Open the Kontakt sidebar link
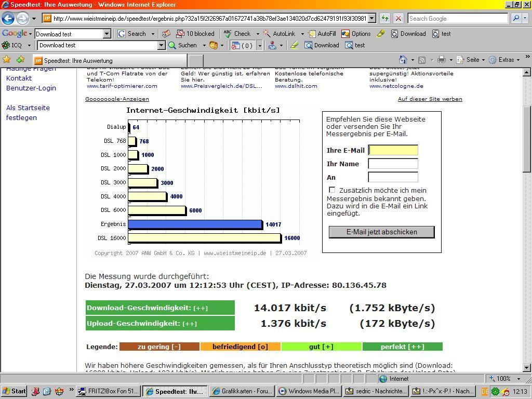This screenshot has height=399, width=532. 19,78
